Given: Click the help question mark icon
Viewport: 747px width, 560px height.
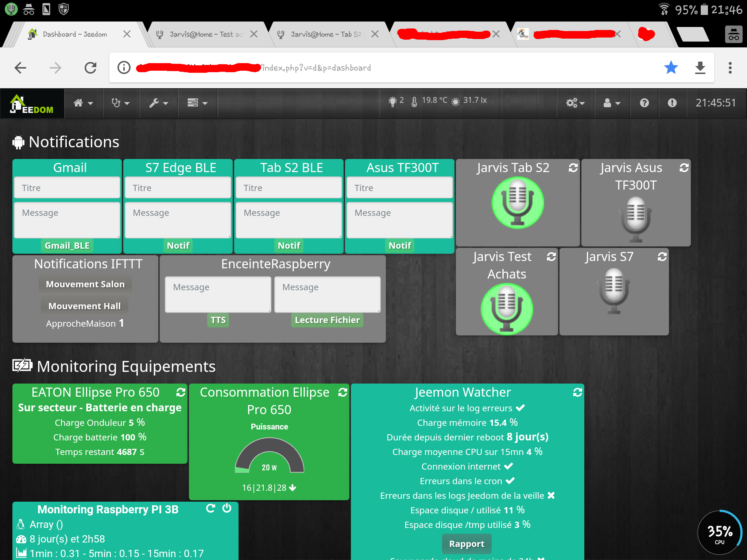Looking at the screenshot, I should [645, 103].
